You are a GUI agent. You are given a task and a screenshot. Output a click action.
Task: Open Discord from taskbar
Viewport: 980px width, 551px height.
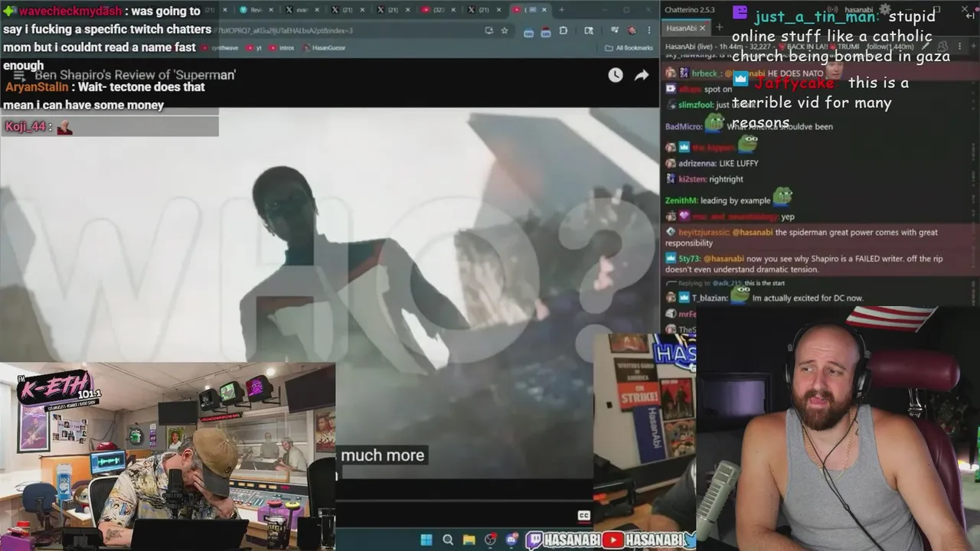point(511,540)
